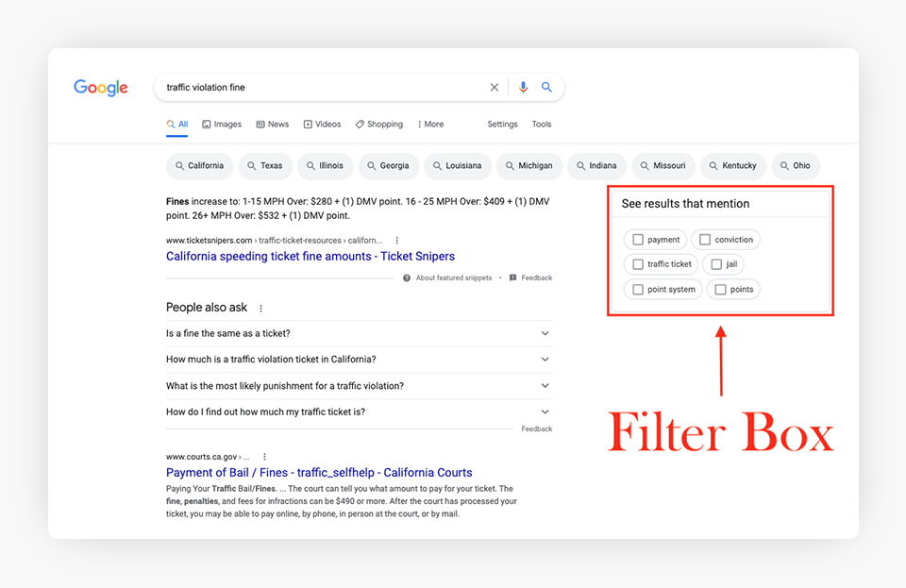Expand 'Is a fine the same as a ticket?'
Viewport: 906px width, 588px height.
click(545, 333)
